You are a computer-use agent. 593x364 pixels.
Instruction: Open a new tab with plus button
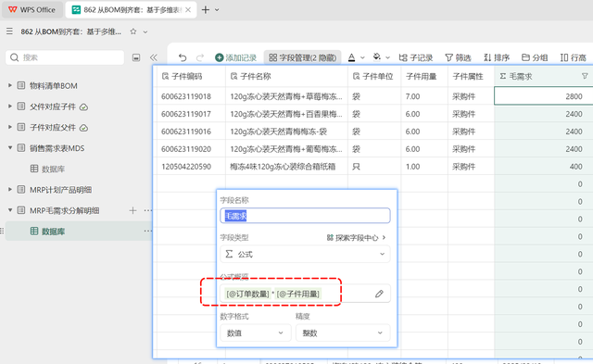point(206,10)
